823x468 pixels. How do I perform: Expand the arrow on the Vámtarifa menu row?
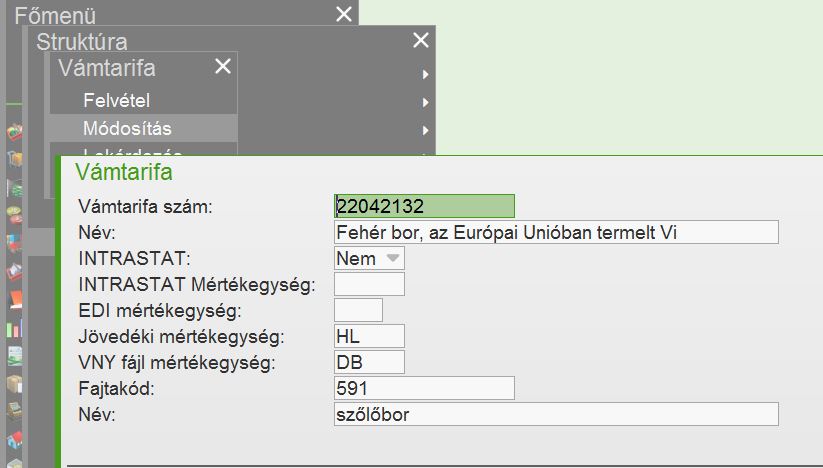tap(425, 74)
